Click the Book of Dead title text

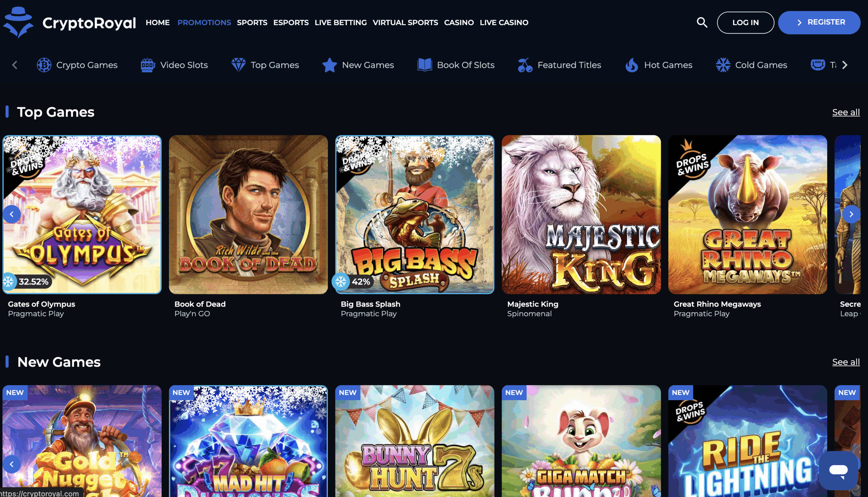click(x=200, y=304)
